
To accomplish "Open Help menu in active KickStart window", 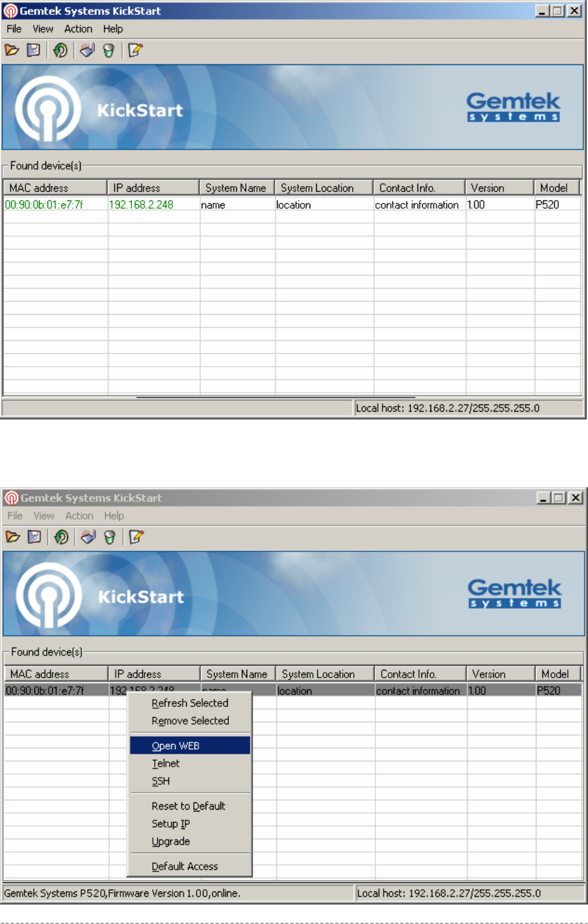I will tap(113, 29).
